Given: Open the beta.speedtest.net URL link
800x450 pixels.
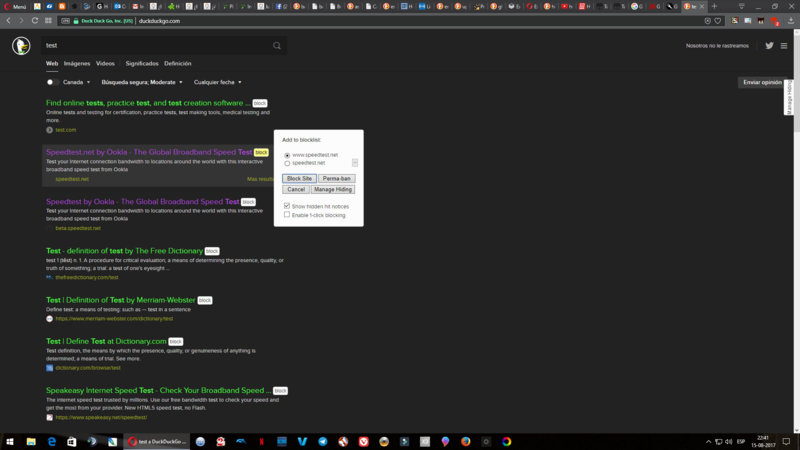Looking at the screenshot, I should click(x=78, y=228).
